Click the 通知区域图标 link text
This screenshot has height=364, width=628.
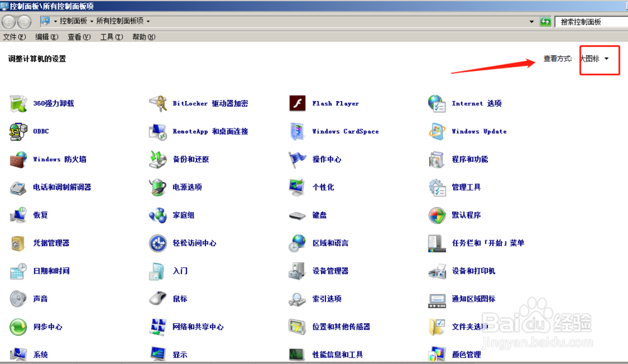tap(474, 299)
